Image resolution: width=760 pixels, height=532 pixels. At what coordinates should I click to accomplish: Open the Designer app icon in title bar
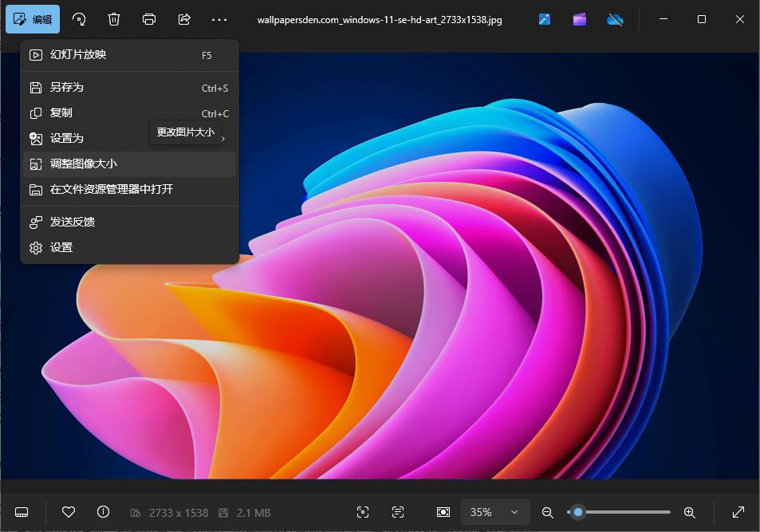[x=545, y=19]
